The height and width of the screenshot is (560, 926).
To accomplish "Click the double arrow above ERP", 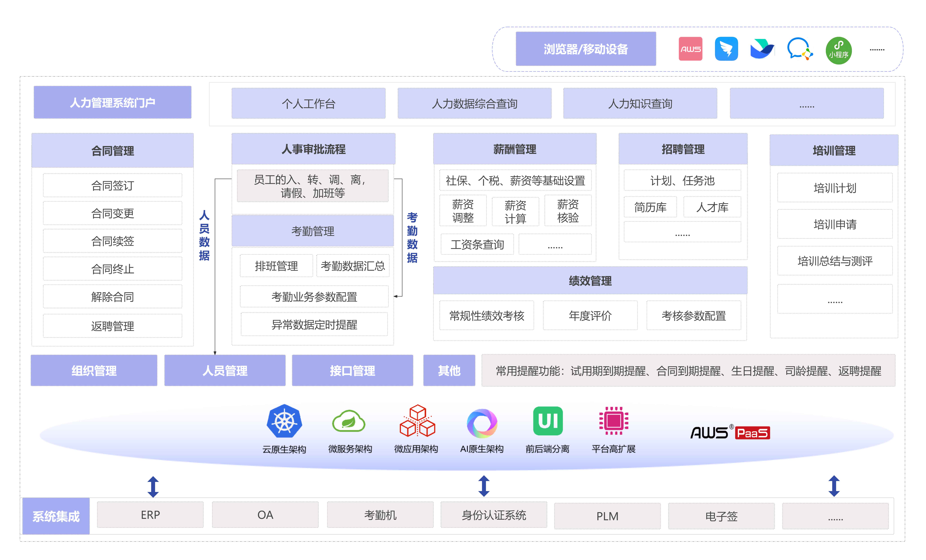I will click(x=153, y=486).
